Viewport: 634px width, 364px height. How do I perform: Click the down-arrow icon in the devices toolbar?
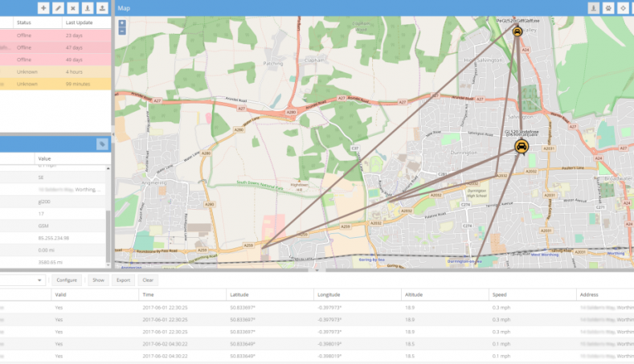pos(88,8)
